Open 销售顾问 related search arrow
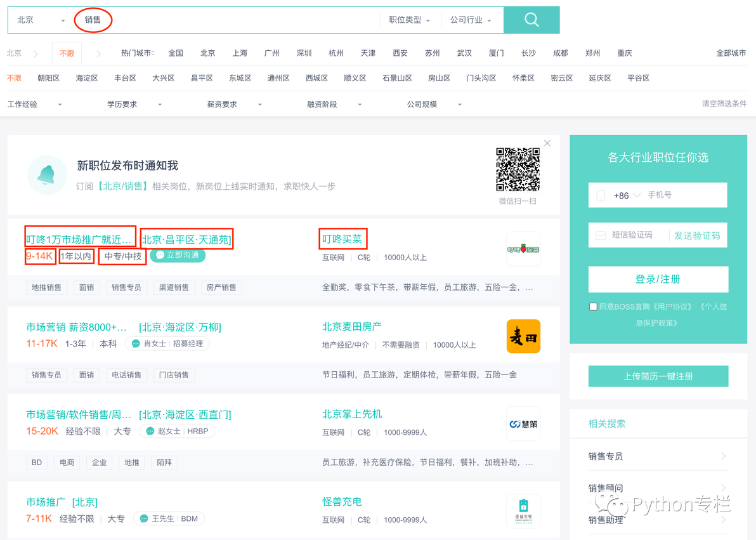The image size is (756, 540). (x=723, y=488)
